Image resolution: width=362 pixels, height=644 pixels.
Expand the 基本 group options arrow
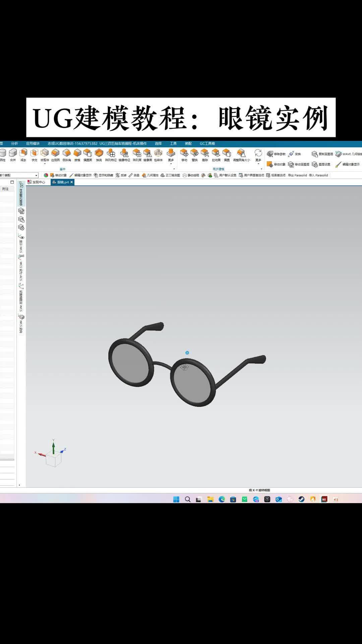click(x=174, y=169)
